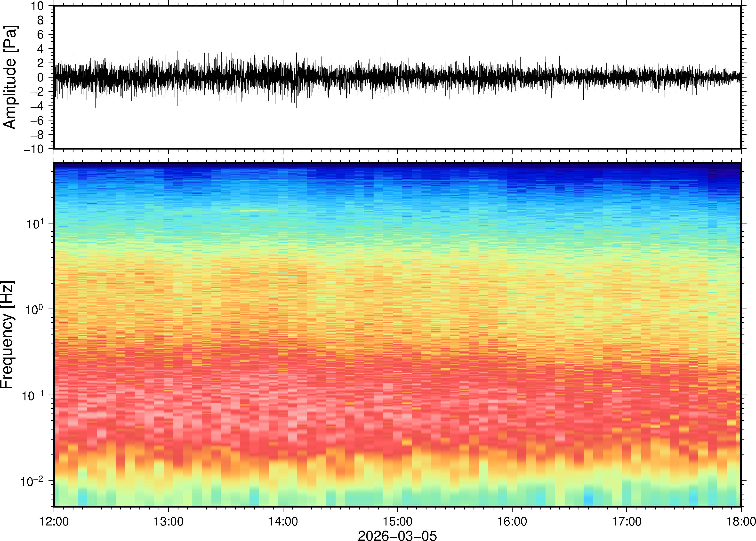
Task: Click the 6 amplitude tick label
Action: [41, 34]
